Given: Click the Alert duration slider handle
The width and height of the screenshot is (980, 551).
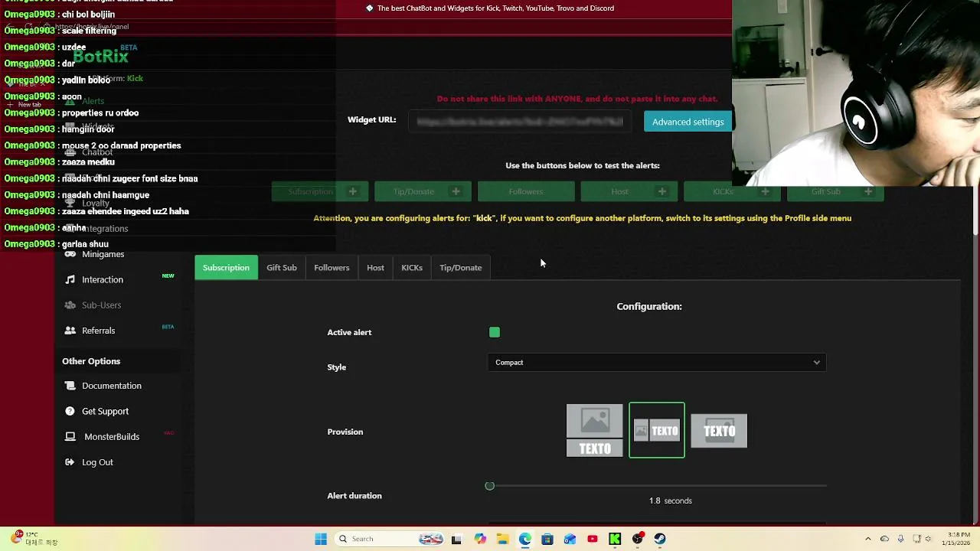Looking at the screenshot, I should (x=490, y=486).
